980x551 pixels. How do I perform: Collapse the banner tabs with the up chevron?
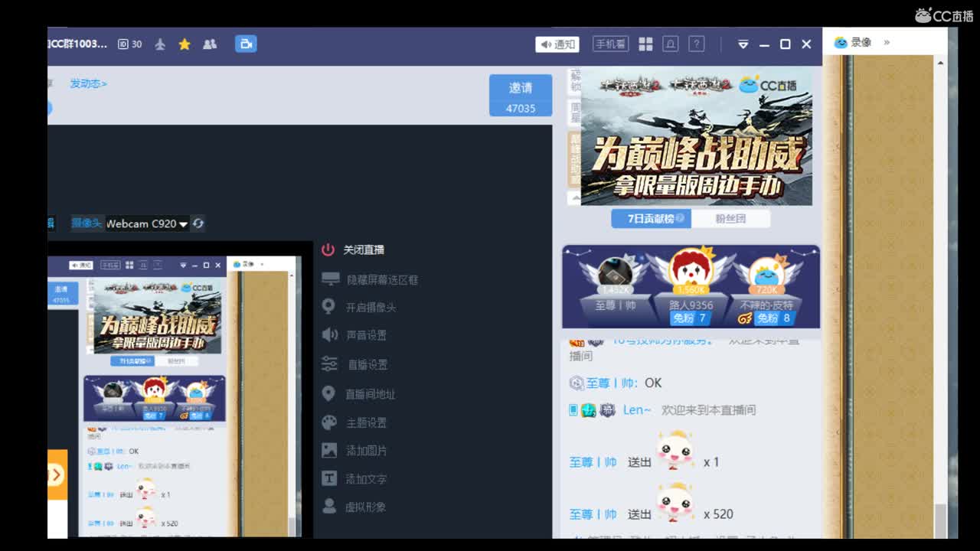pos(574,197)
